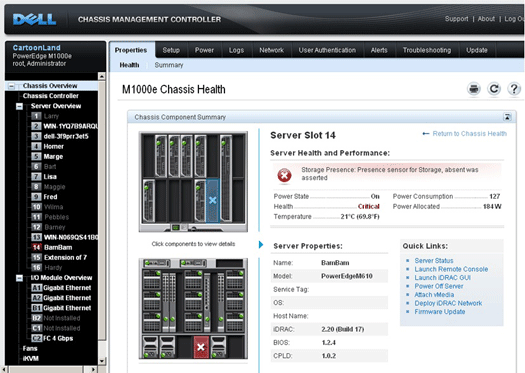
Task: Click the PowerEdgeM610 model value
Action: point(347,276)
